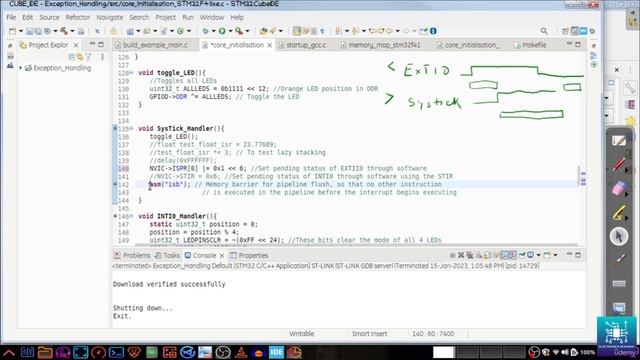Toggle the fold marker at line 146
Image resolution: width=640 pixels, height=360 pixels.
coord(131,216)
